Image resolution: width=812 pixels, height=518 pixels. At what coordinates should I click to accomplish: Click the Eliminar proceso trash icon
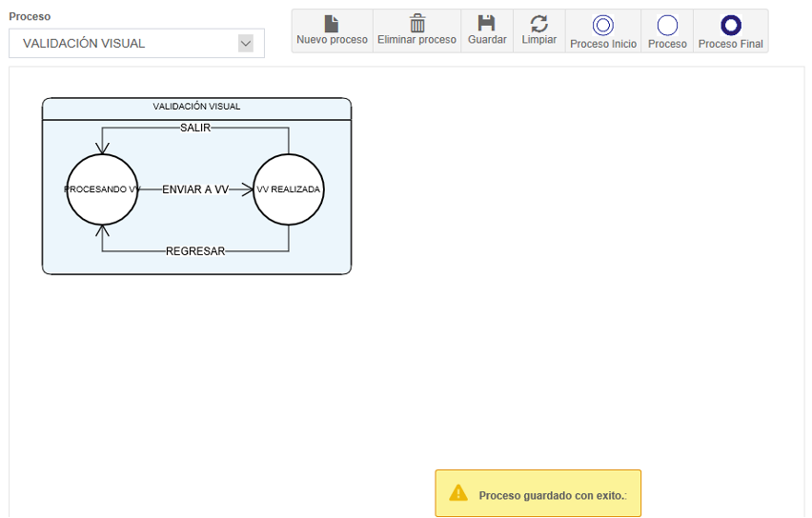(416, 24)
